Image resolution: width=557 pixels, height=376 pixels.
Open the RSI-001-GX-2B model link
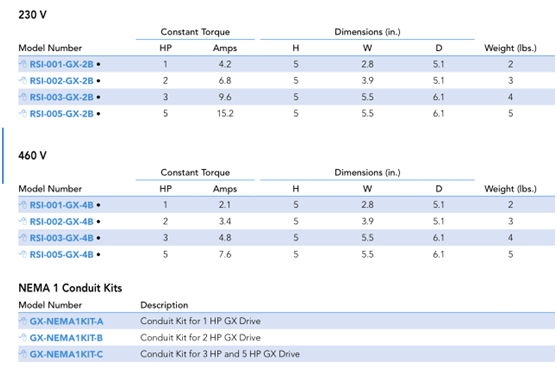click(x=61, y=64)
